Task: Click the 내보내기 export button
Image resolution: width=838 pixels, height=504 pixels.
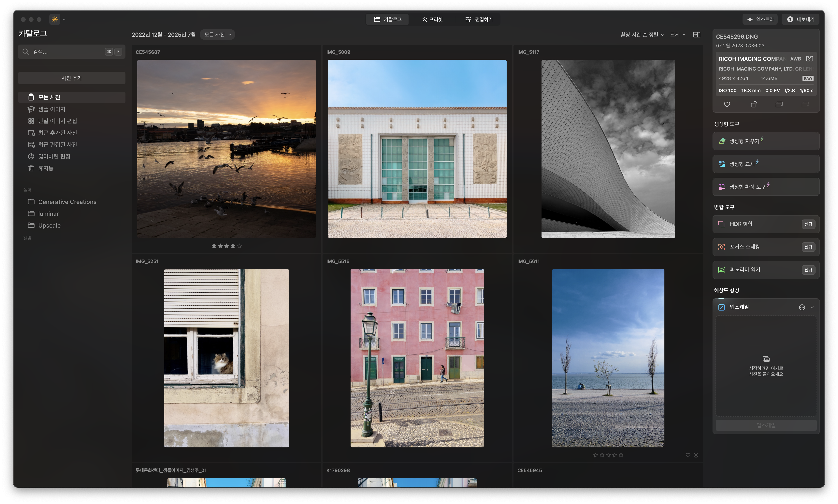Action: click(800, 19)
